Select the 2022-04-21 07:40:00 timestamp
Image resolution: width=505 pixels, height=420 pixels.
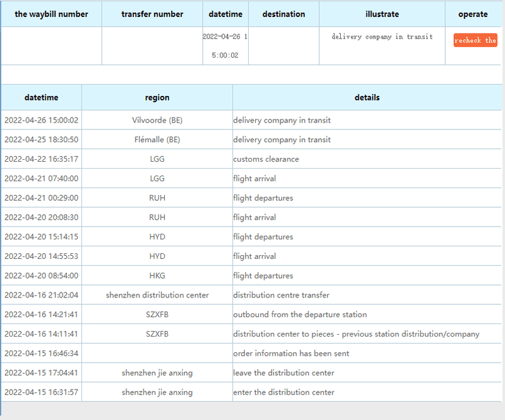click(x=41, y=179)
